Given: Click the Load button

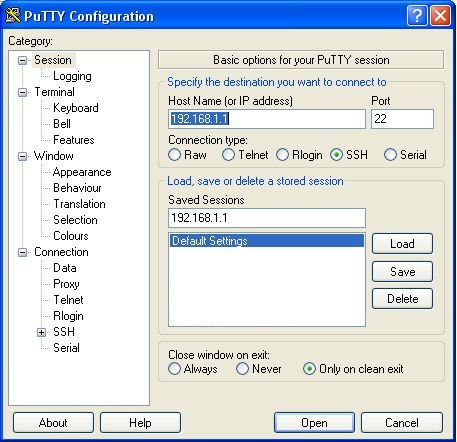Looking at the screenshot, I should tap(402, 244).
